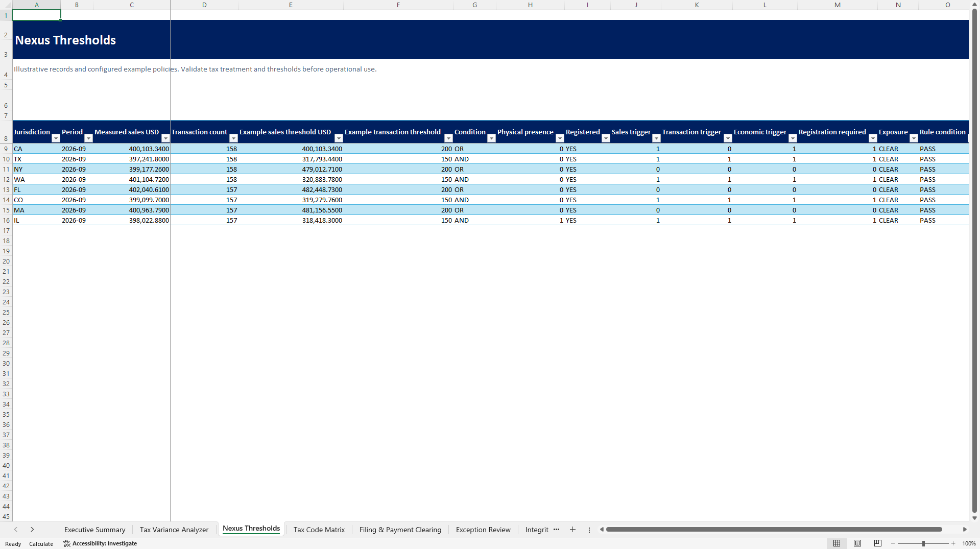
Task: Click the 100% zoom level
Action: (969, 543)
